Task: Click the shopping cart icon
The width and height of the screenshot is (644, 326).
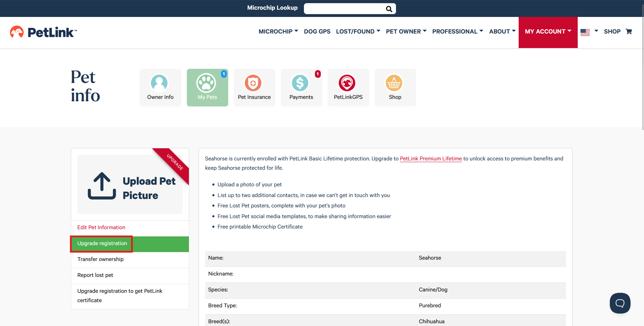Action: (x=629, y=31)
